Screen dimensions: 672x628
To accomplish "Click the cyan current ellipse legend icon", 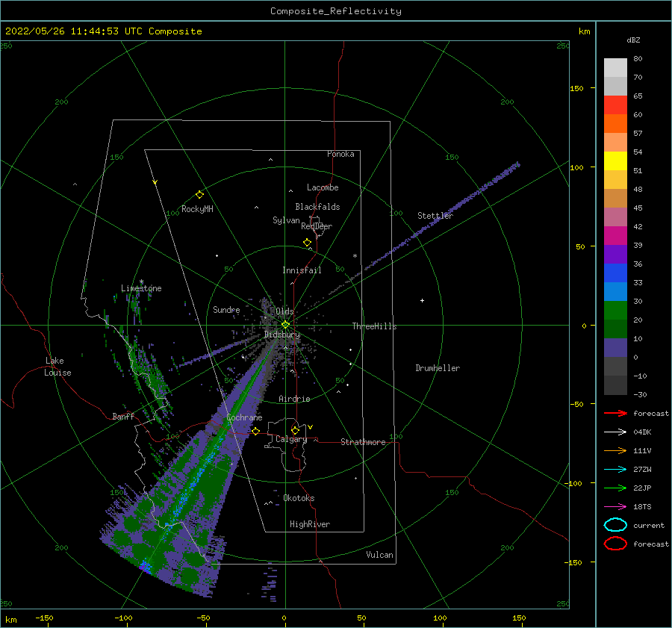I will 615,525.
